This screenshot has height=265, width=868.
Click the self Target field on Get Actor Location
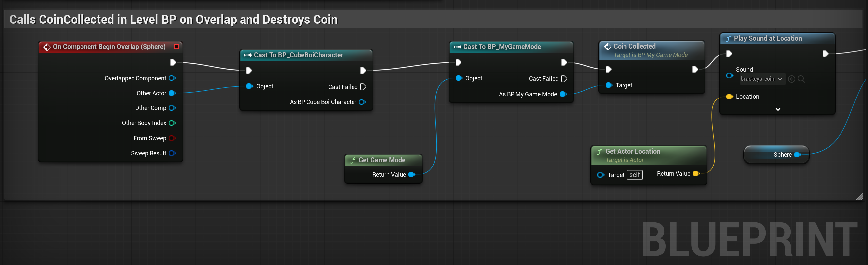tap(634, 175)
